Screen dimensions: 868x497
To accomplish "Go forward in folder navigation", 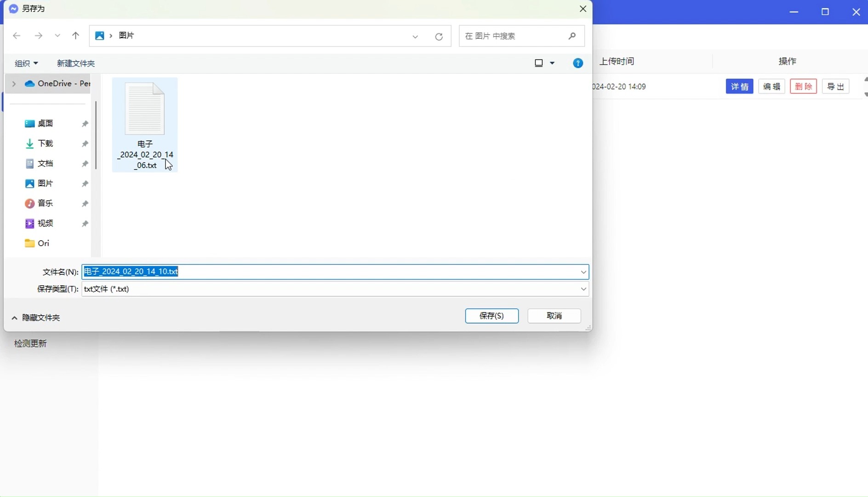I will click(39, 35).
